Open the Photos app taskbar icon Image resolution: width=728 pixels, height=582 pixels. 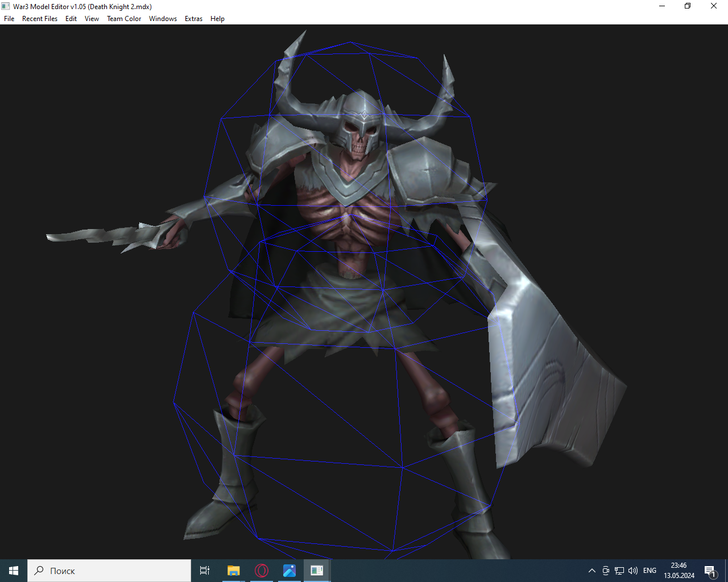tap(289, 571)
